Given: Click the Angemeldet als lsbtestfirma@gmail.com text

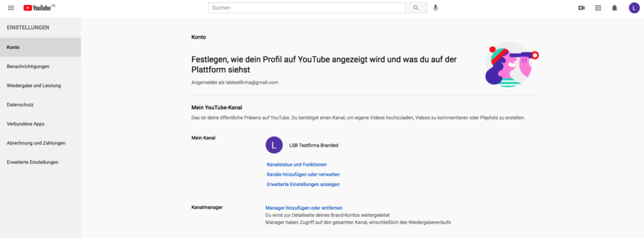Looking at the screenshot, I should (235, 82).
